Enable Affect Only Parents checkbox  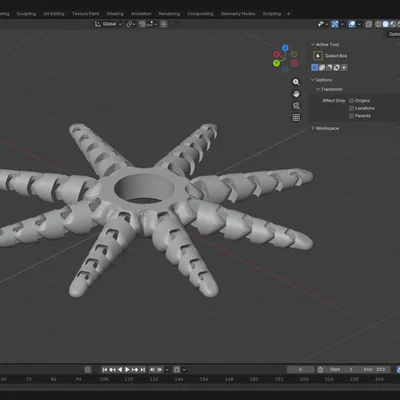(x=351, y=116)
